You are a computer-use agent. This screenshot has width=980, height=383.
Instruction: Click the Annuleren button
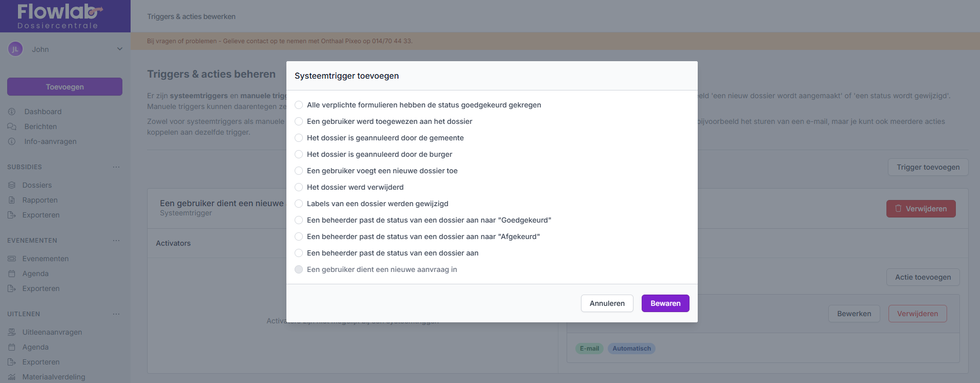[607, 303]
